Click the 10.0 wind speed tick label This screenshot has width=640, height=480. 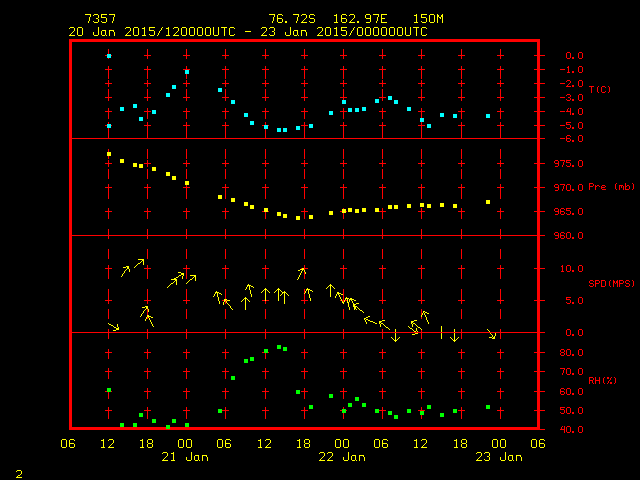tap(566, 269)
